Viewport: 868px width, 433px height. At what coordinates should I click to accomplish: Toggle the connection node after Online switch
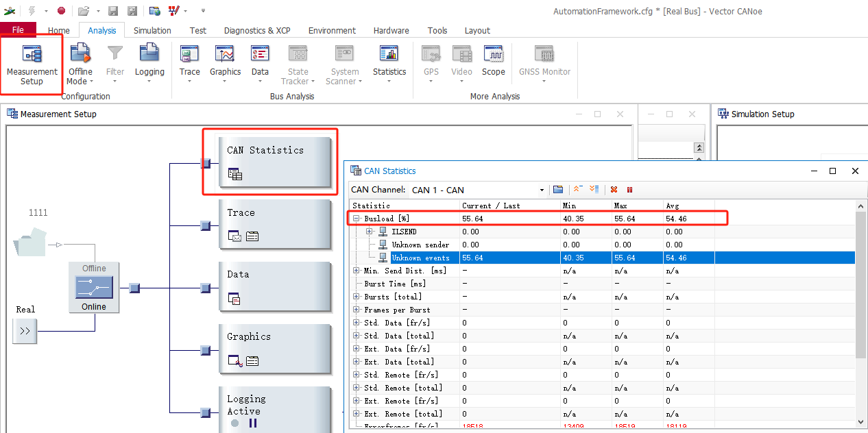134,288
